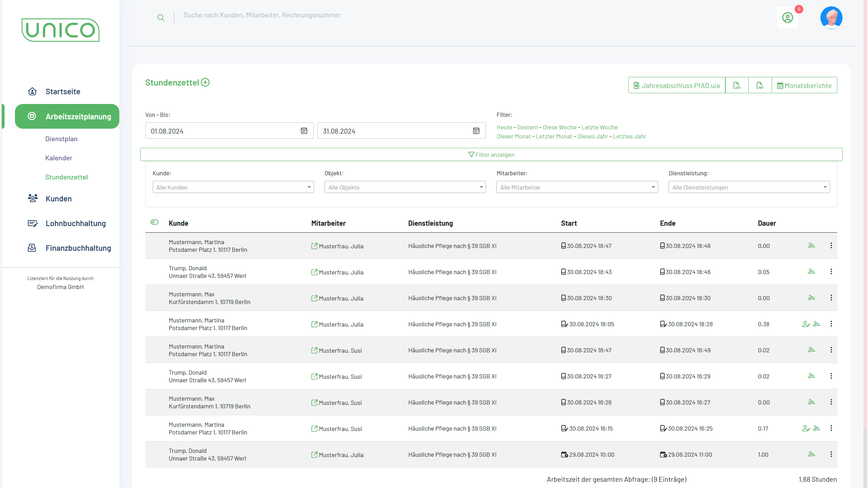
Task: Open the three-dot menu for the Trump 18:43 entry
Action: [x=831, y=272]
